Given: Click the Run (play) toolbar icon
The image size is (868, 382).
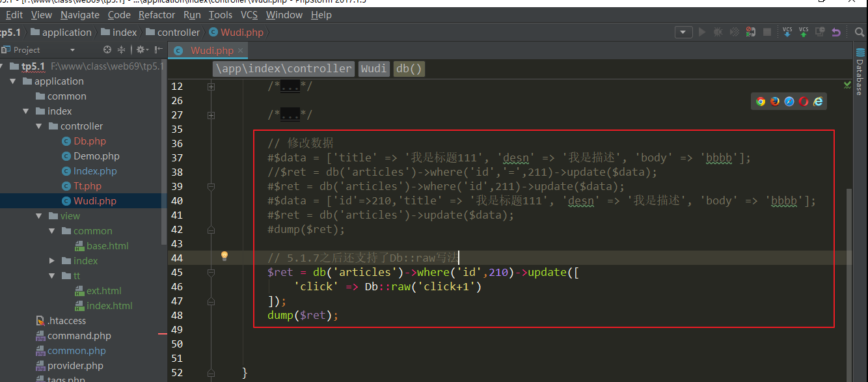Looking at the screenshot, I should tap(702, 32).
